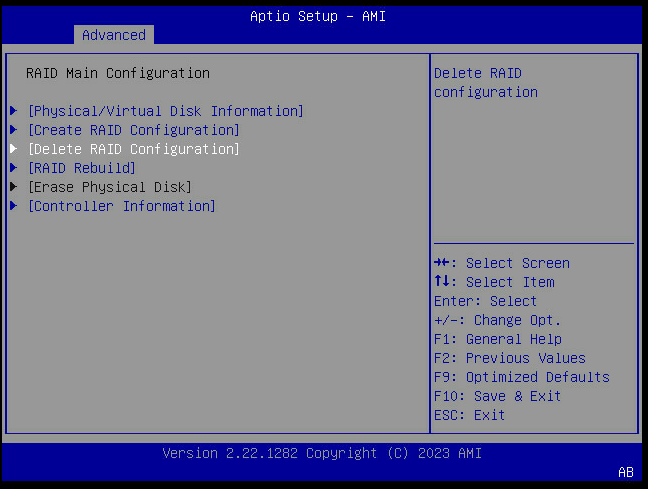Image resolution: width=648 pixels, height=489 pixels.
Task: Click arrow beside Create RAID Configuration
Action: pos(14,129)
